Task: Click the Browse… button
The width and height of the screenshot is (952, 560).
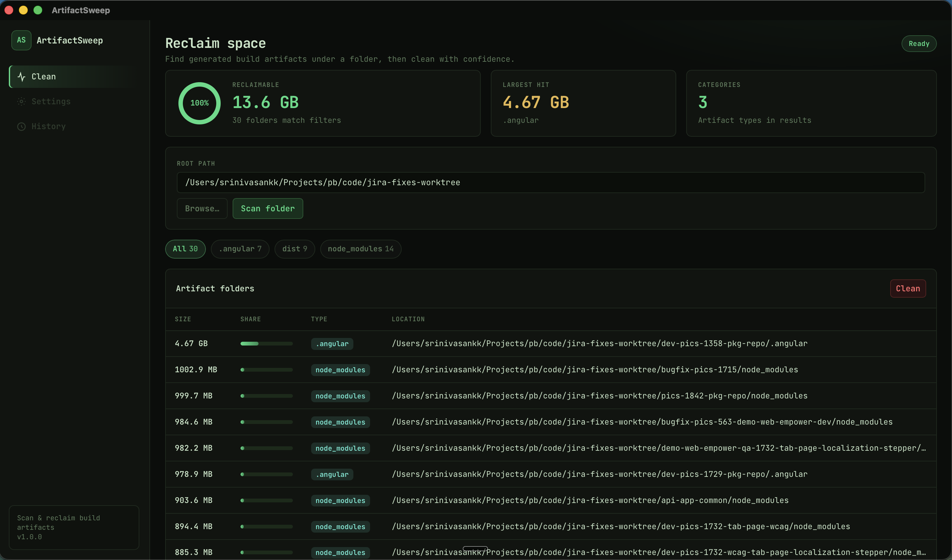Action: click(x=202, y=209)
